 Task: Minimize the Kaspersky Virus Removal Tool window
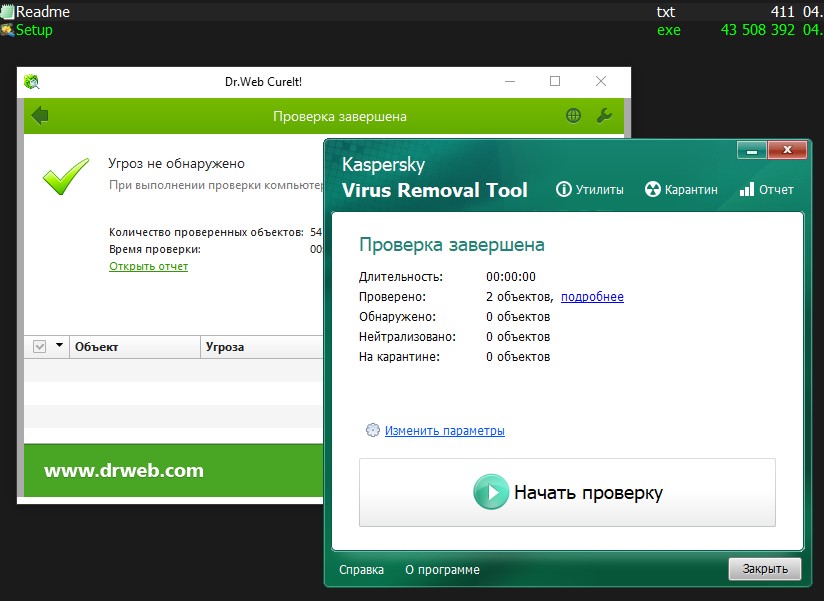[x=752, y=150]
